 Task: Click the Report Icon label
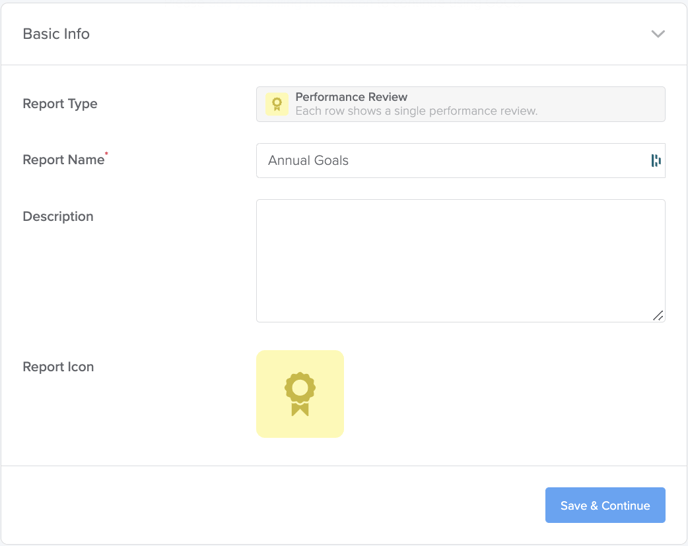coord(58,366)
